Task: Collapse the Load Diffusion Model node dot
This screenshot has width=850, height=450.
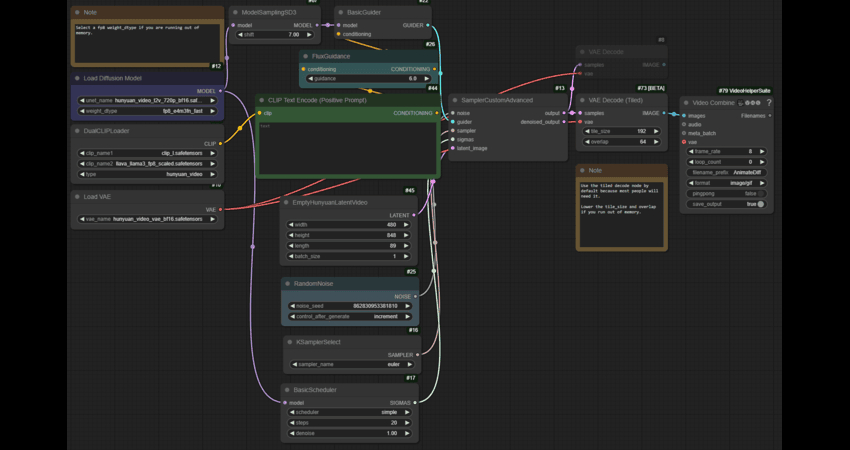Action: coord(77,78)
